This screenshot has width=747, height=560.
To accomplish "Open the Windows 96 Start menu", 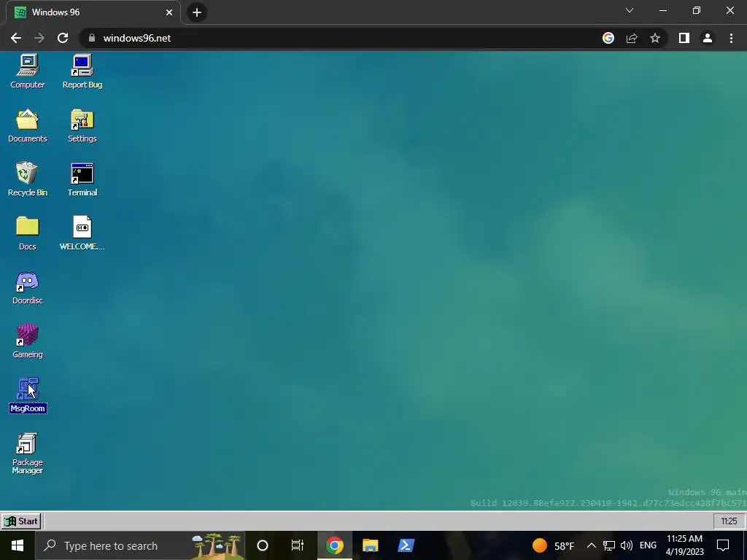I will [x=21, y=521].
